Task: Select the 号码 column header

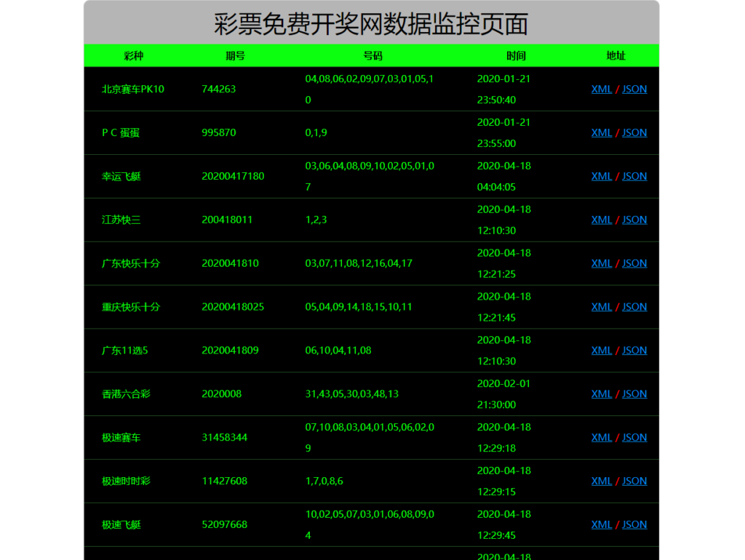Action: click(373, 55)
